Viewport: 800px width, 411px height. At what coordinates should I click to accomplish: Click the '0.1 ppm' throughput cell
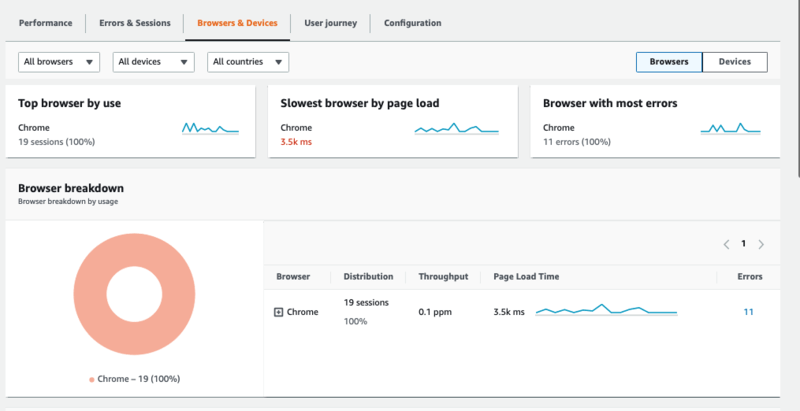(x=435, y=312)
